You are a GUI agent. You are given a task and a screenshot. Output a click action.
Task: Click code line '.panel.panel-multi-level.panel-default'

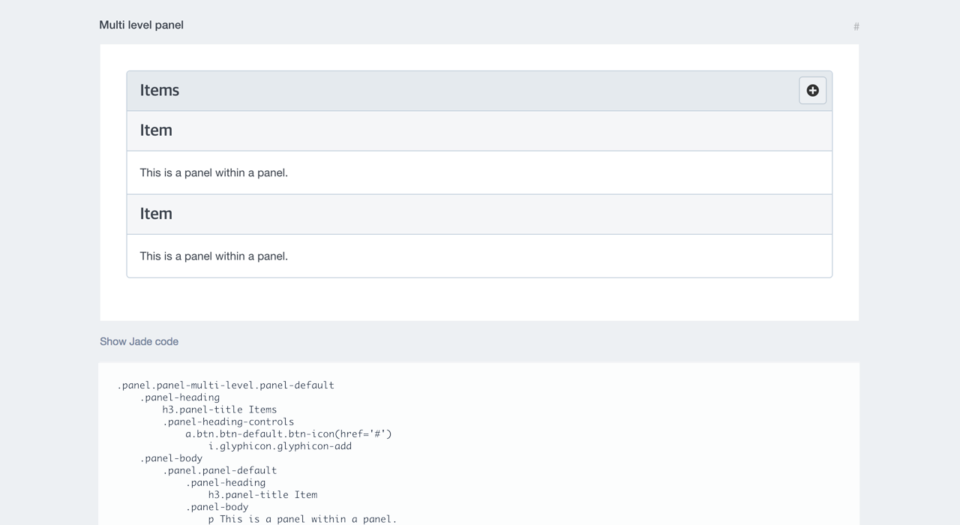pos(225,385)
